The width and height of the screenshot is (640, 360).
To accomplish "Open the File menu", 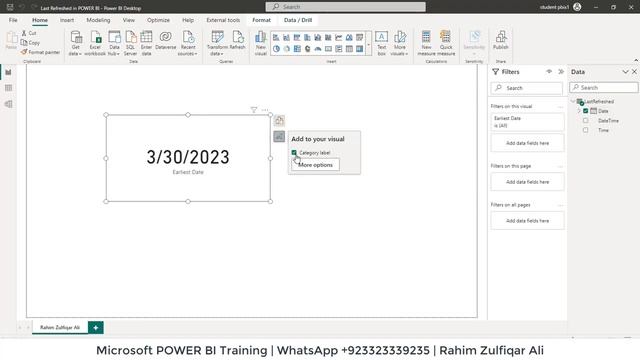I will point(13,20).
